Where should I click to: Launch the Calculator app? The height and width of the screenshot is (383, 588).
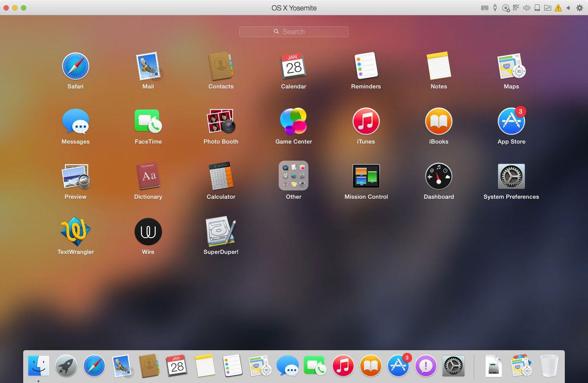pyautogui.click(x=220, y=177)
